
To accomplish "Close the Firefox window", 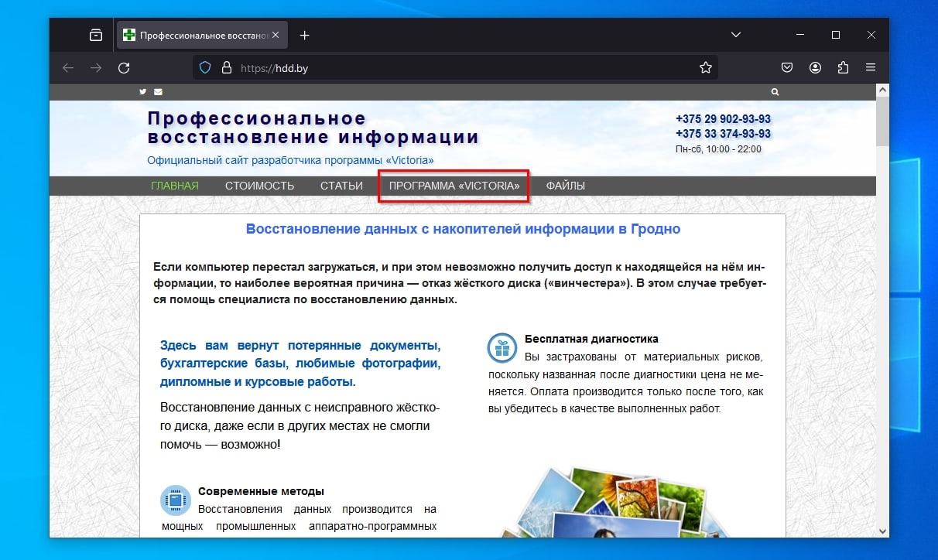I will (871, 35).
